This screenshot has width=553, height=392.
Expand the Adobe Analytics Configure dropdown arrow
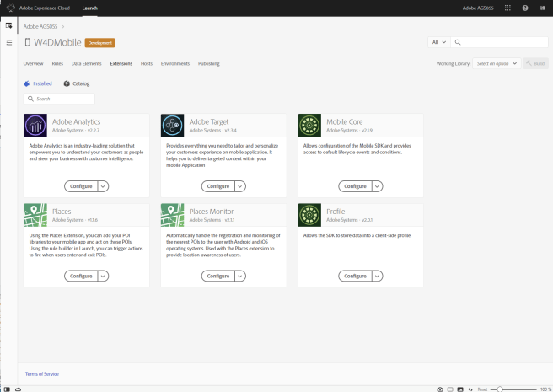(x=103, y=186)
